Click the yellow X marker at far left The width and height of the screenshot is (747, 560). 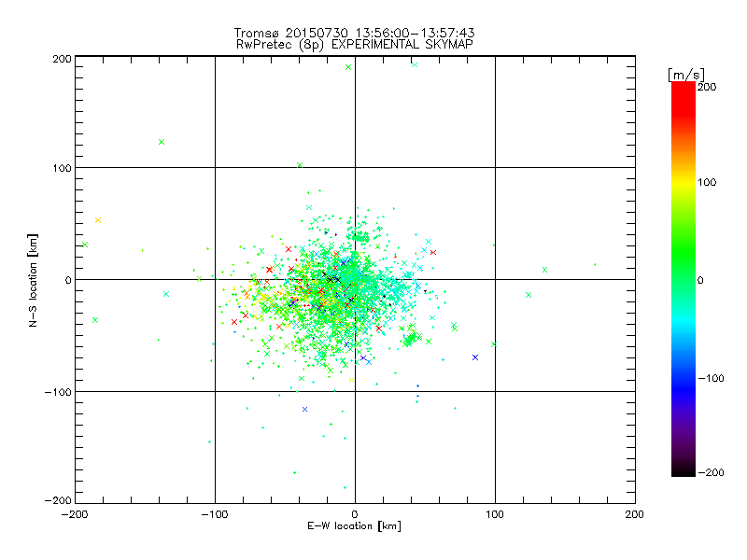click(98, 220)
